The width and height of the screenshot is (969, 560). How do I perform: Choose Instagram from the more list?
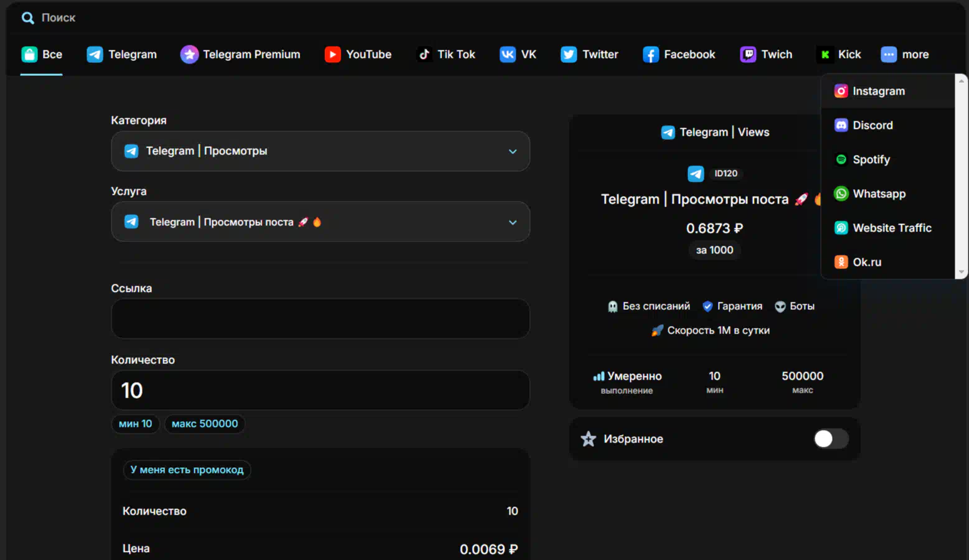coord(888,91)
